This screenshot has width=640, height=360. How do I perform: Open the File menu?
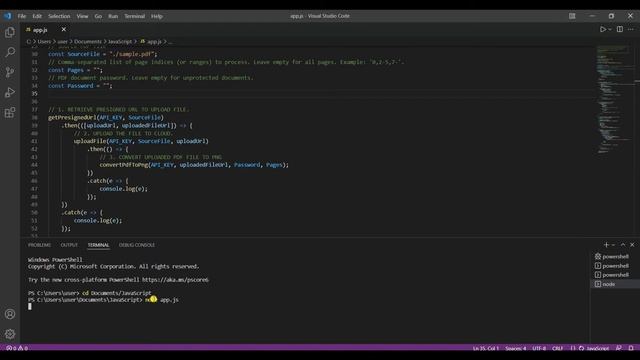22,16
